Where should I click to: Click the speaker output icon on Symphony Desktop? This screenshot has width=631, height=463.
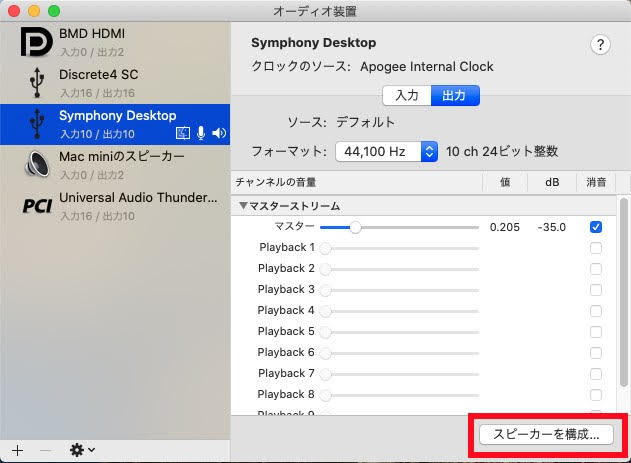[219, 133]
